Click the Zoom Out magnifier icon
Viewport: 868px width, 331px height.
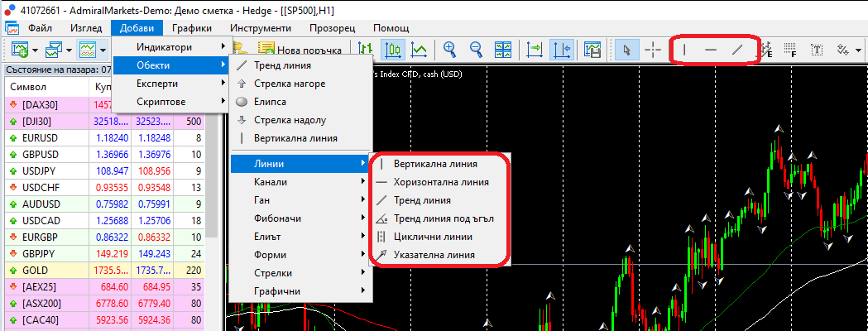[x=476, y=50]
